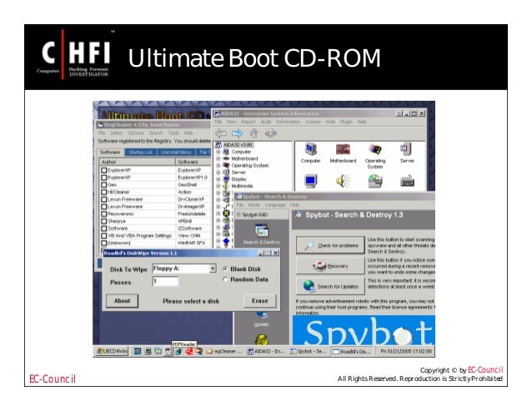Check the [Unknown] WinRAR SFX checkbox
532x411 pixels.
coord(104,243)
